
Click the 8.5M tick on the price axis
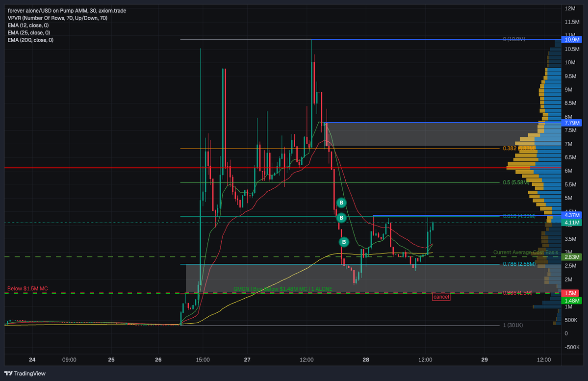click(570, 103)
